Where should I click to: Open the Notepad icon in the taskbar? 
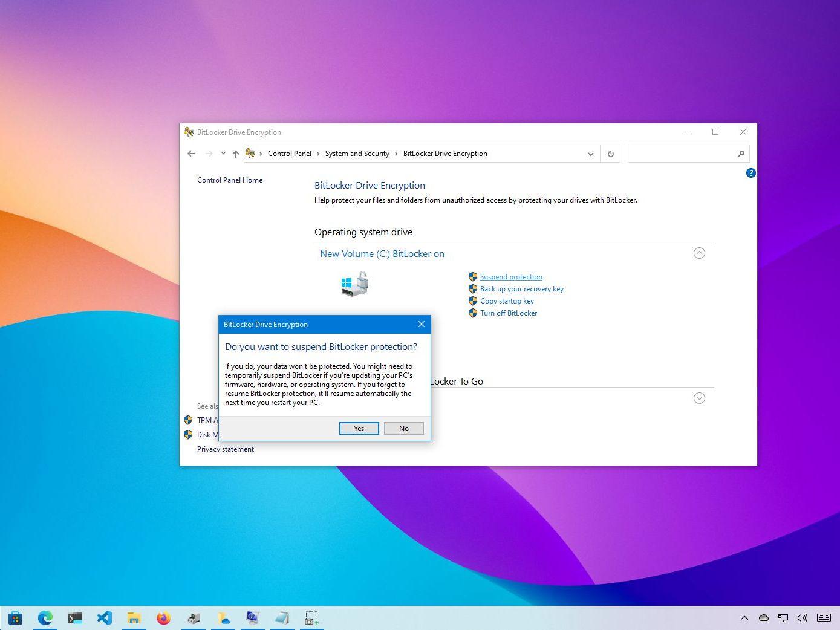pyautogui.click(x=282, y=618)
